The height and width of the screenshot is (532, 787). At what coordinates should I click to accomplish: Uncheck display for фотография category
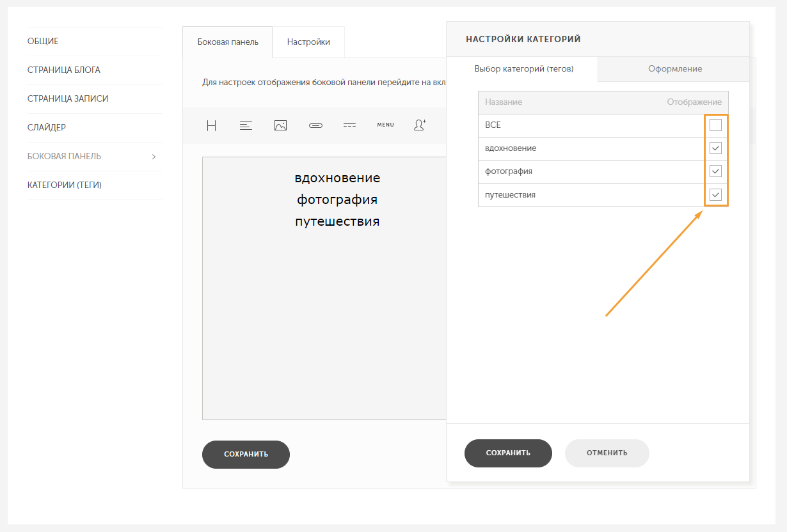[x=715, y=171]
